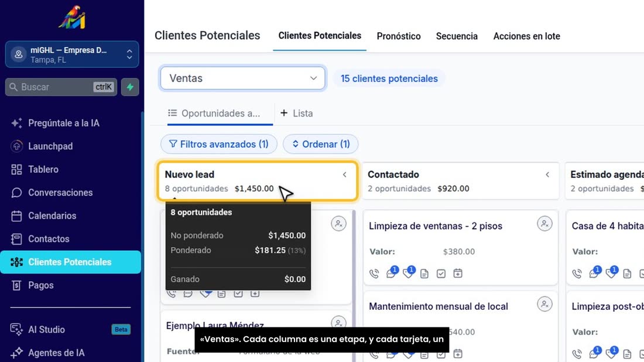Click notes icon on Limpieza post-ob card
The height and width of the screenshot is (362, 644).
627,354
